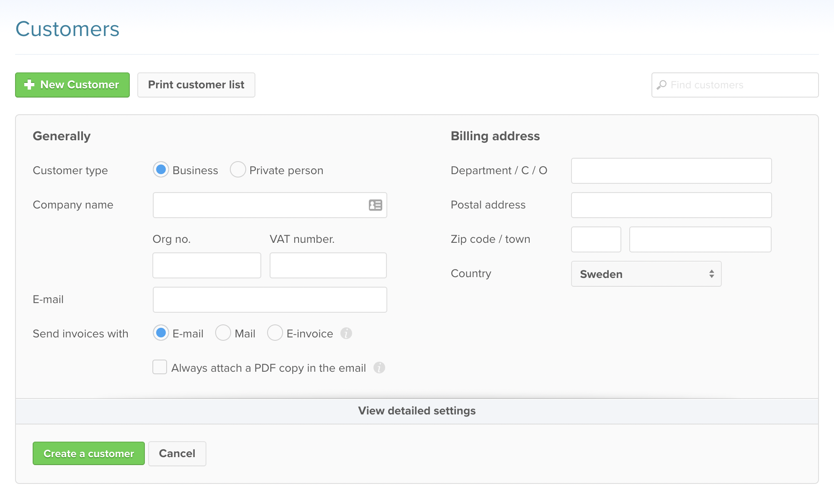Click the Customers page heading
The height and width of the screenshot is (504, 834).
[67, 29]
